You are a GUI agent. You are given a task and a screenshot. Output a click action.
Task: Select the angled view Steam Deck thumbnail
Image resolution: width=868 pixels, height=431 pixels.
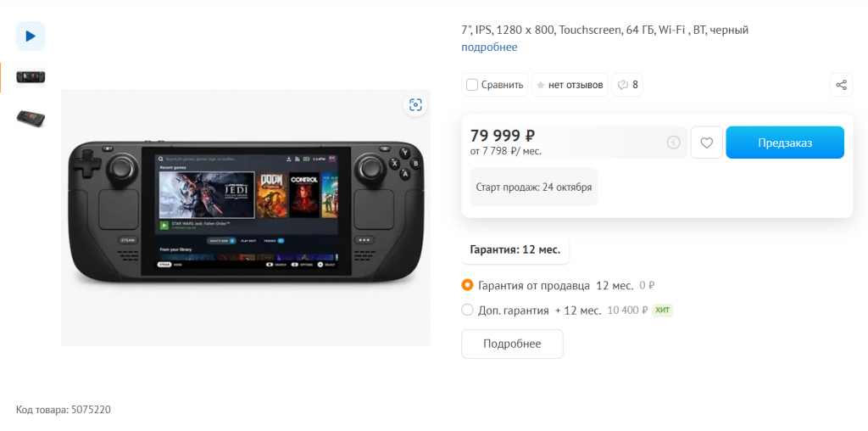coord(31,118)
